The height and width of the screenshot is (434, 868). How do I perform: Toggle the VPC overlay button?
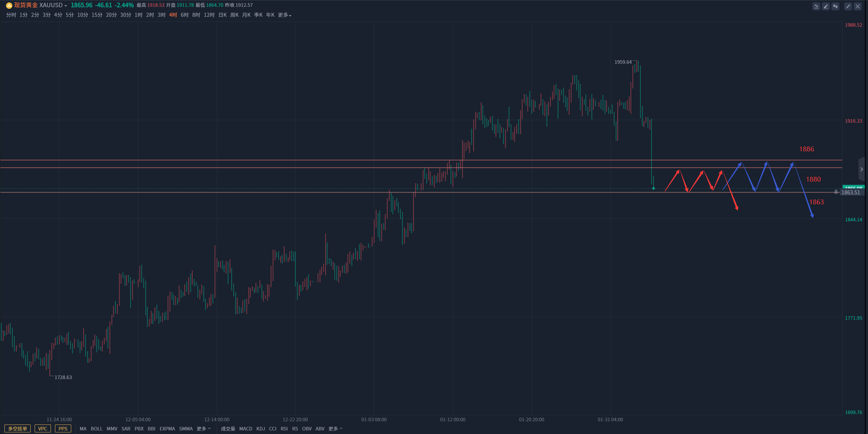tap(42, 429)
